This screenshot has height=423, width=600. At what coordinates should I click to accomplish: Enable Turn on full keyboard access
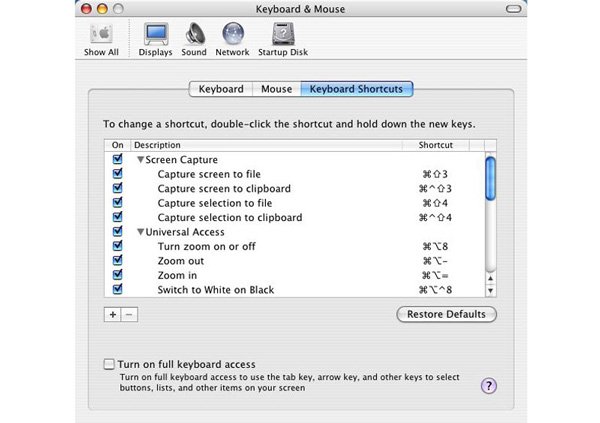(109, 364)
